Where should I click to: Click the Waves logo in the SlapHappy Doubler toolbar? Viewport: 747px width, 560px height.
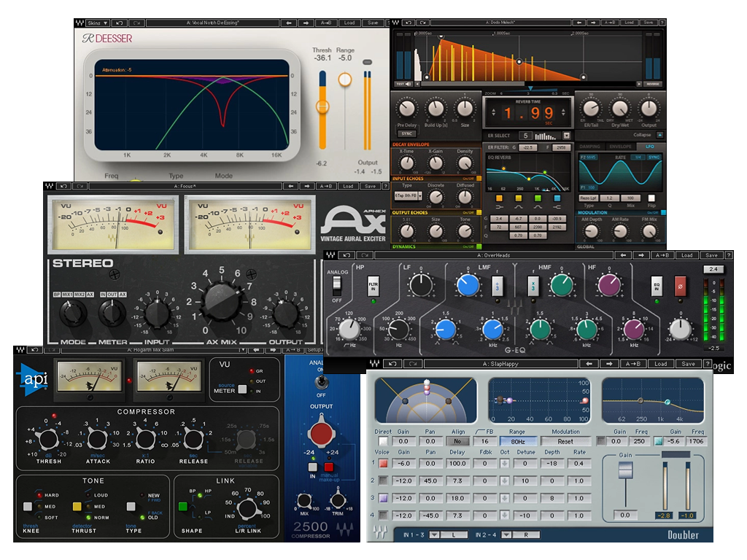click(x=374, y=364)
